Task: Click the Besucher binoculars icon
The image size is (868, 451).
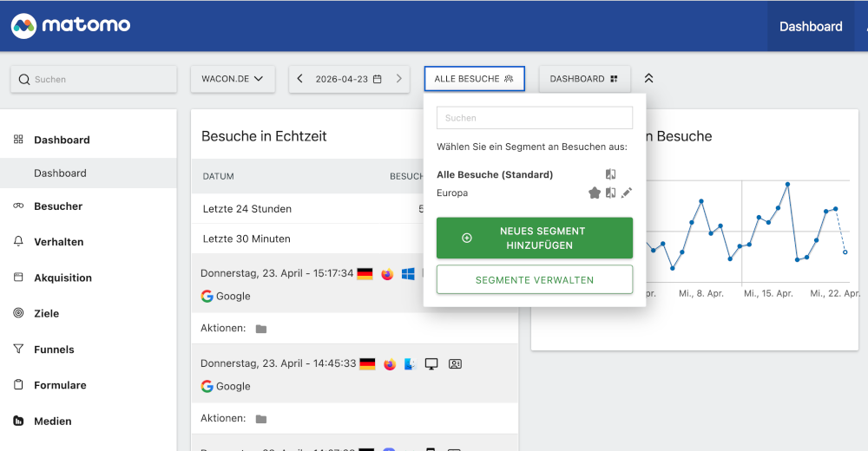Action: 18,206
